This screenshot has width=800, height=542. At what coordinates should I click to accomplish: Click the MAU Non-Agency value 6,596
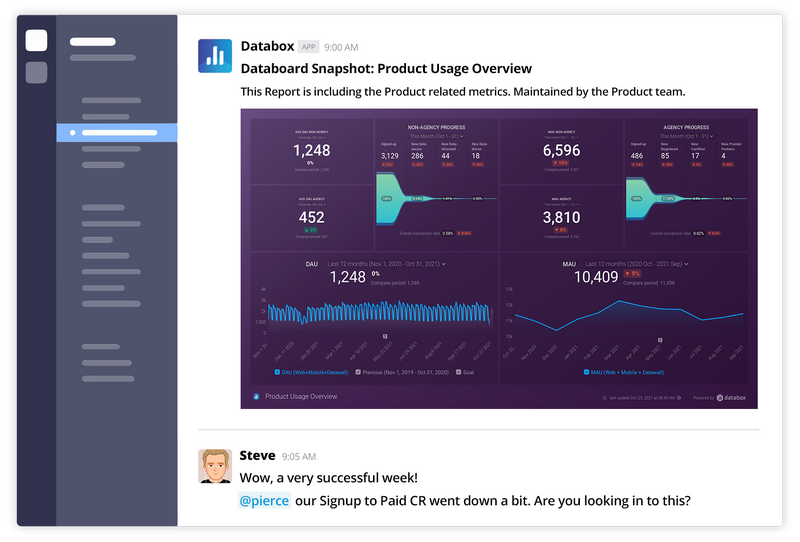coord(562,151)
